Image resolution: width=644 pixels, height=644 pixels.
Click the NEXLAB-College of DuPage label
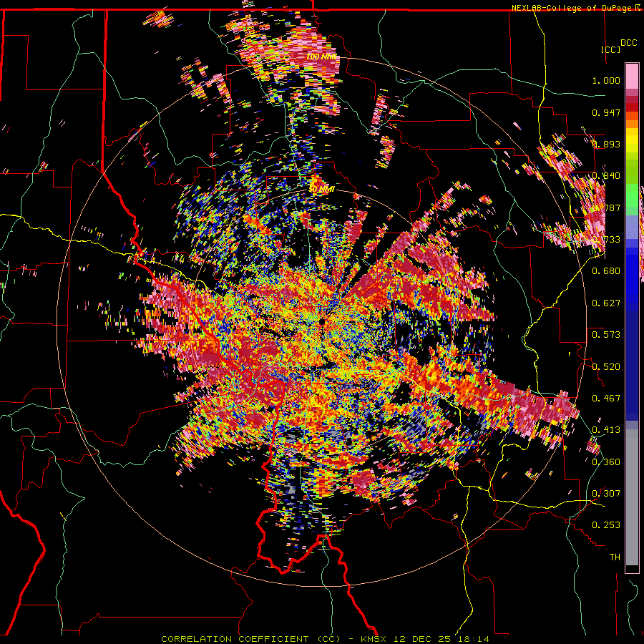tap(571, 8)
